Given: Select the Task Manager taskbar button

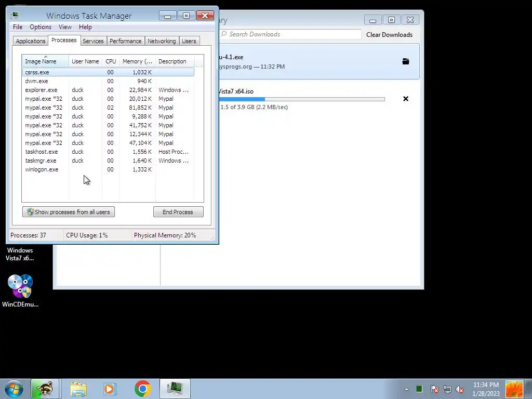Looking at the screenshot, I should coord(175,389).
